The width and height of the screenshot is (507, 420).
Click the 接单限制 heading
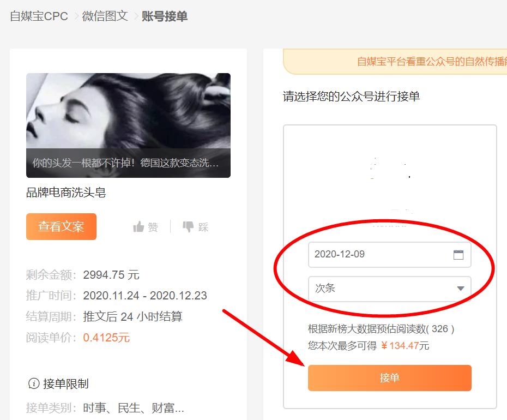pos(66,384)
